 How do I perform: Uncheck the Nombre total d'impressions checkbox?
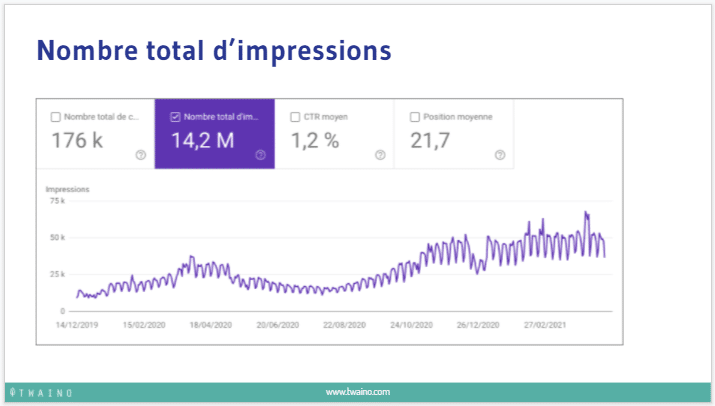(176, 117)
